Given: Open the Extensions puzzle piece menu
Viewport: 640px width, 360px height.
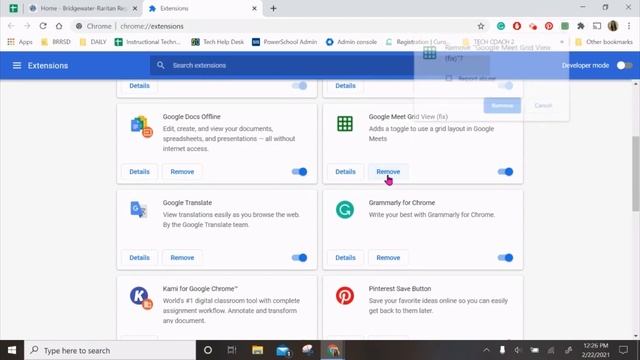Looking at the screenshot, I should pyautogui.click(x=581, y=26).
